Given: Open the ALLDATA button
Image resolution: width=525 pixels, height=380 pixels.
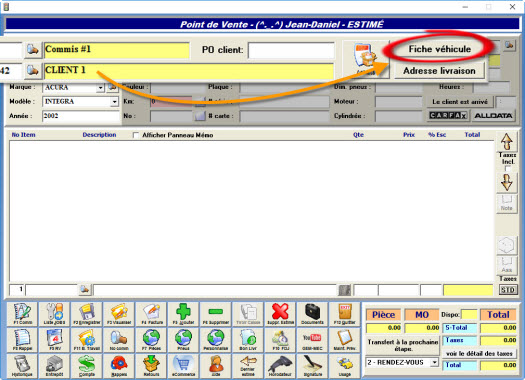Looking at the screenshot, I should [493, 116].
